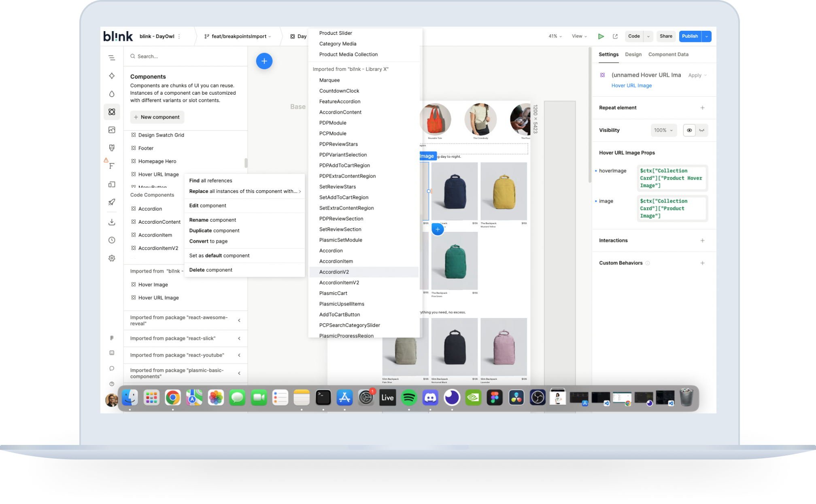Set visibility to visible eye icon
Screen dimensions: 816x504
tap(689, 130)
